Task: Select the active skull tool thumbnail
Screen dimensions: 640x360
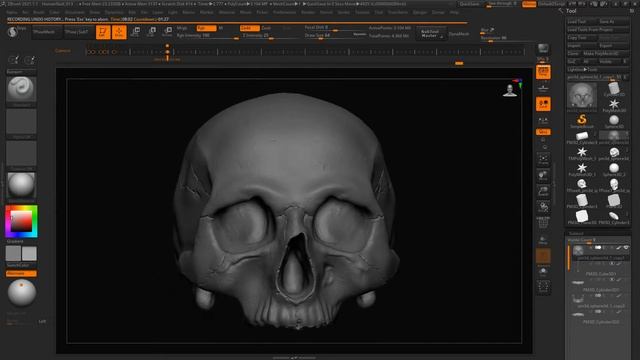Action: [x=582, y=95]
